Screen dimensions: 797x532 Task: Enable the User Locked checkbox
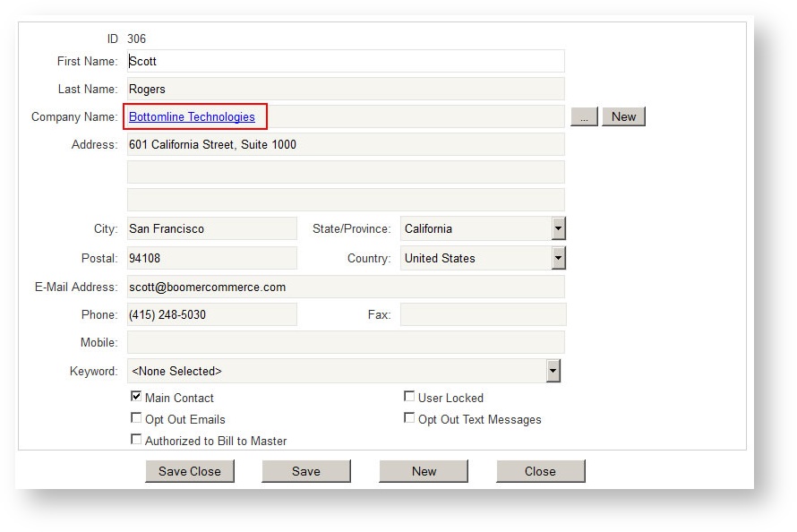point(409,396)
